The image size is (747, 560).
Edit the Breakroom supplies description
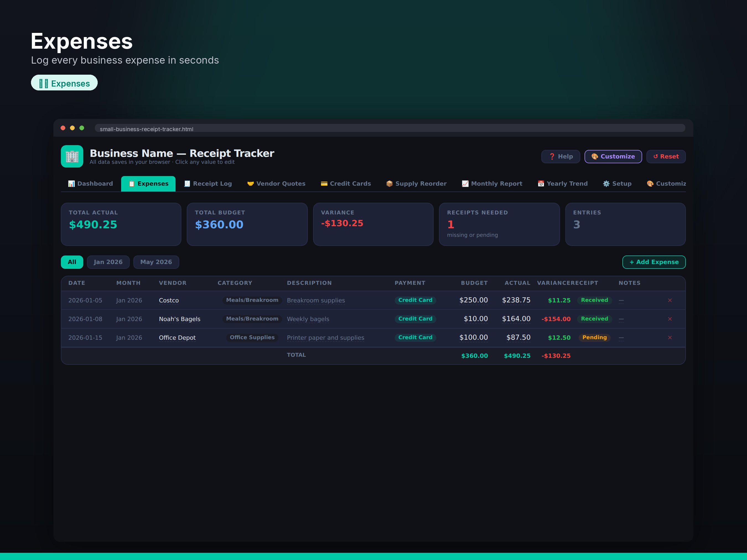pos(316,300)
